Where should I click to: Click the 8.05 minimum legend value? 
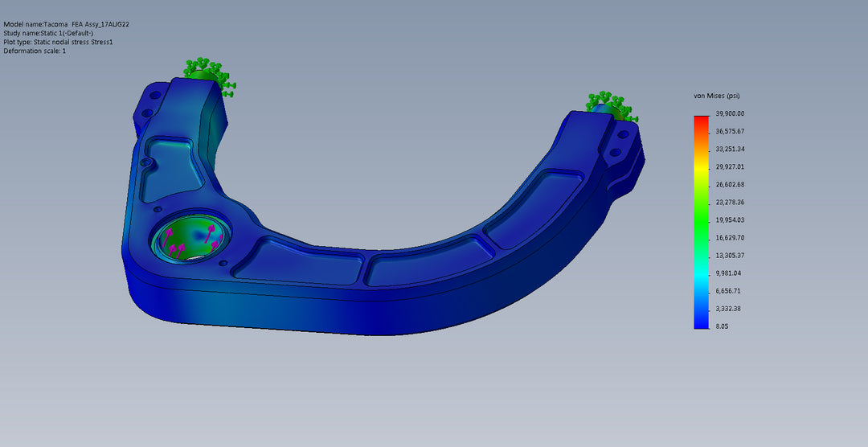click(x=720, y=326)
